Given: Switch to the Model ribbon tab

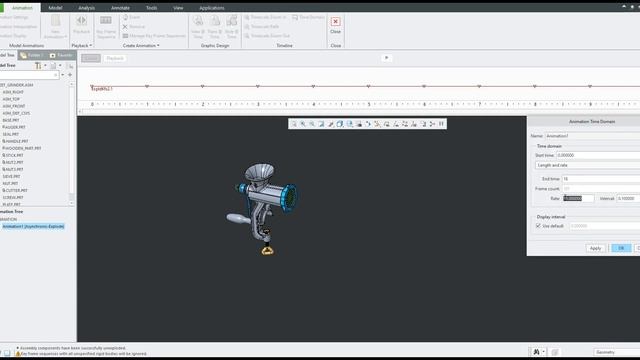Looking at the screenshot, I should click(x=55, y=8).
